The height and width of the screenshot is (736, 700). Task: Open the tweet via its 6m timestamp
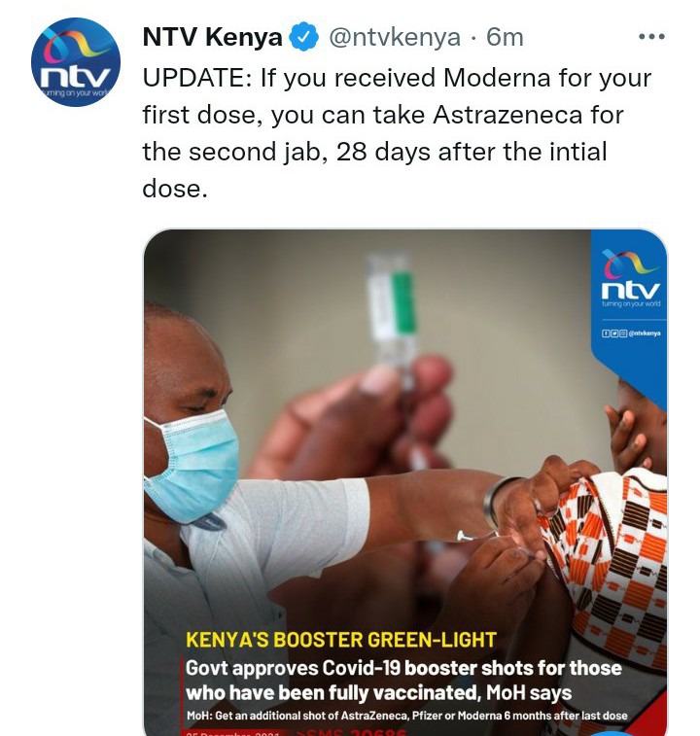tap(505, 38)
